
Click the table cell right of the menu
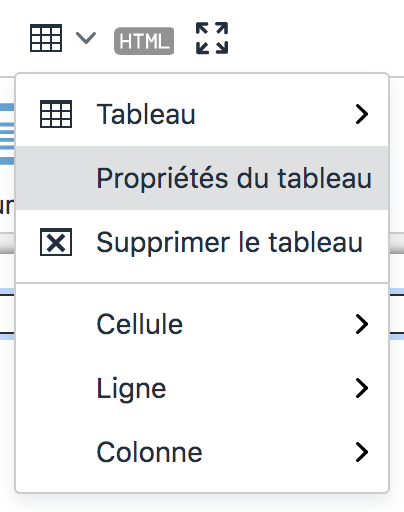(x=397, y=314)
